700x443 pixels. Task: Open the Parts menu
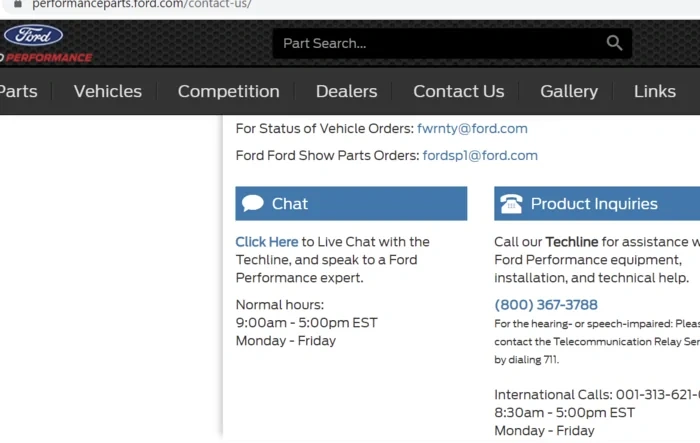pyautogui.click(x=19, y=91)
